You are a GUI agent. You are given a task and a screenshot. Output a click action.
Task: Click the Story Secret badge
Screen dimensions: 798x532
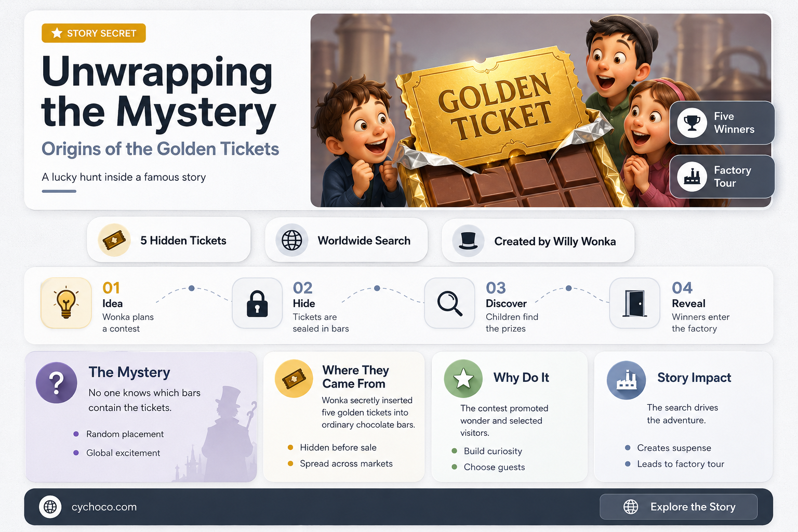(x=94, y=33)
